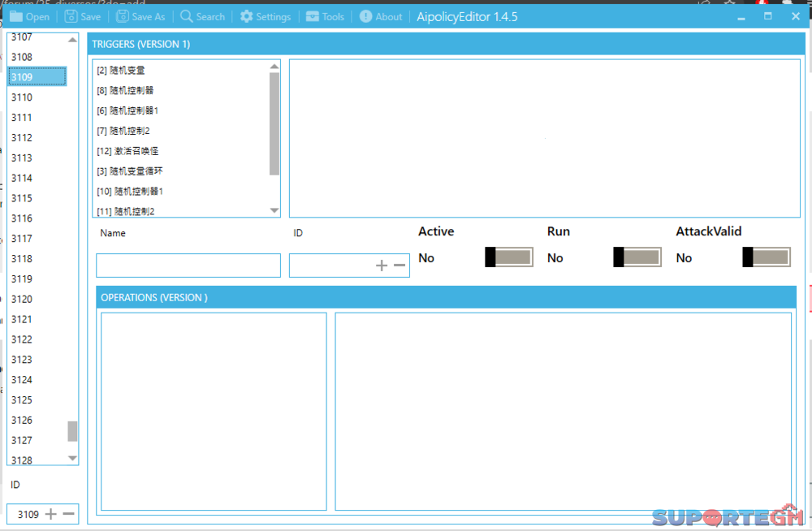Select trigger [2] 随机变量
Screen dimensions: 812x531
tap(120, 71)
